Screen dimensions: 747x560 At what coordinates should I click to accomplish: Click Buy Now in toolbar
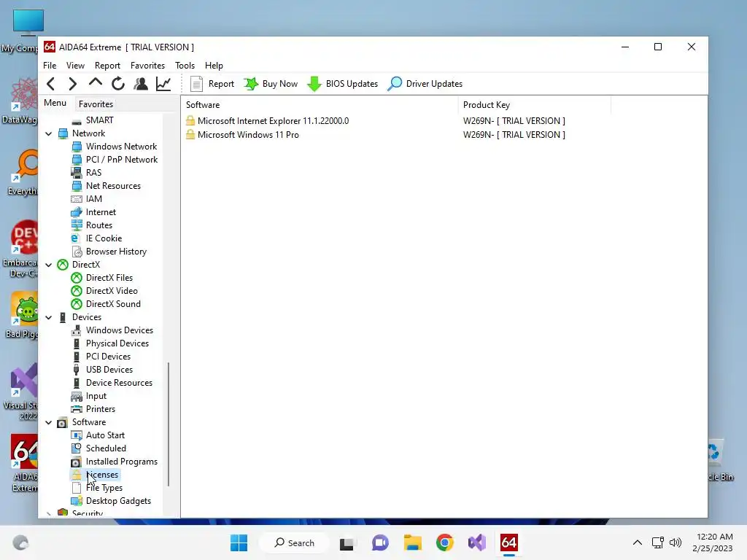click(271, 84)
